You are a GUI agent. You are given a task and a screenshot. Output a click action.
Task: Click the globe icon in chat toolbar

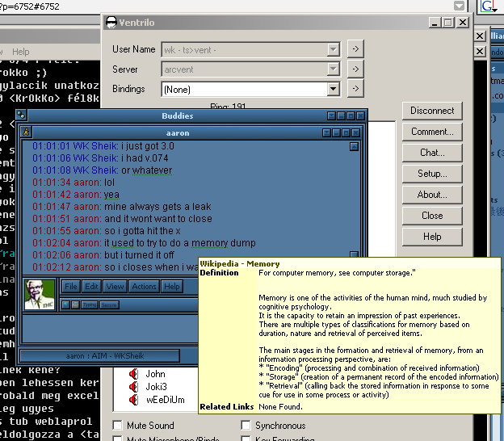65,304
